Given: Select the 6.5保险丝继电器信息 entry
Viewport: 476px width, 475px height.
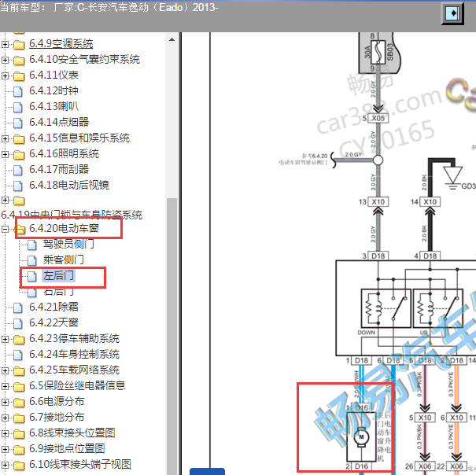Looking at the screenshot, I should [x=77, y=386].
